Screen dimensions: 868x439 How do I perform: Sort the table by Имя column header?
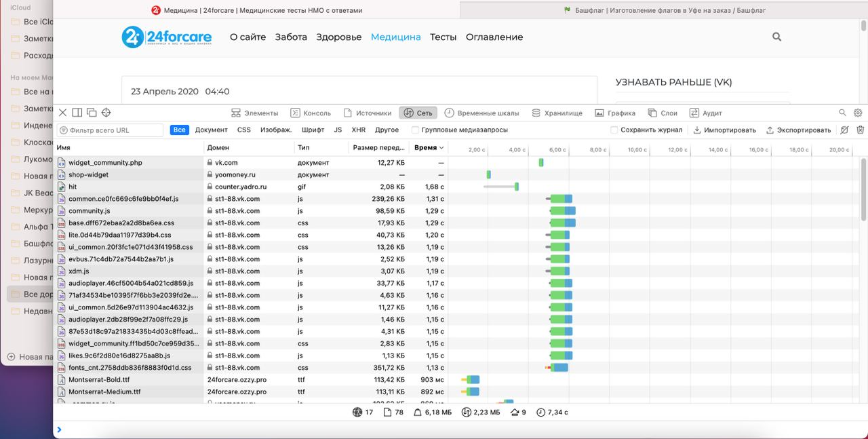[x=130, y=148]
